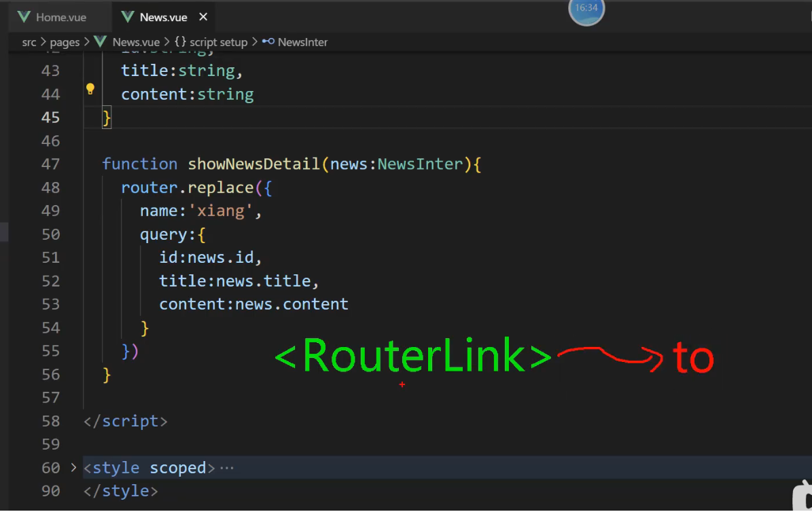Click 'content:news.content' on line 53
This screenshot has width=812, height=512.
(253, 304)
